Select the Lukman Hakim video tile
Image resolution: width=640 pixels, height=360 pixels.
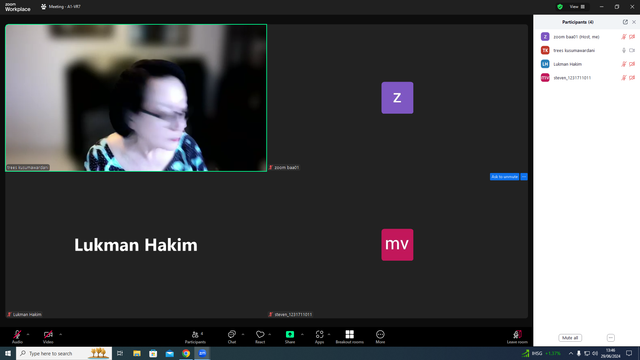point(136,245)
